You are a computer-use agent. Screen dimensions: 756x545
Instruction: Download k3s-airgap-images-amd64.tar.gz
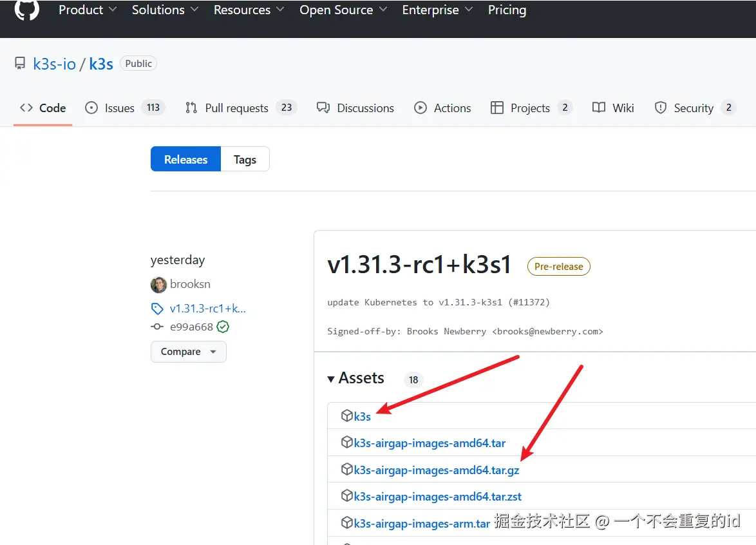point(437,470)
